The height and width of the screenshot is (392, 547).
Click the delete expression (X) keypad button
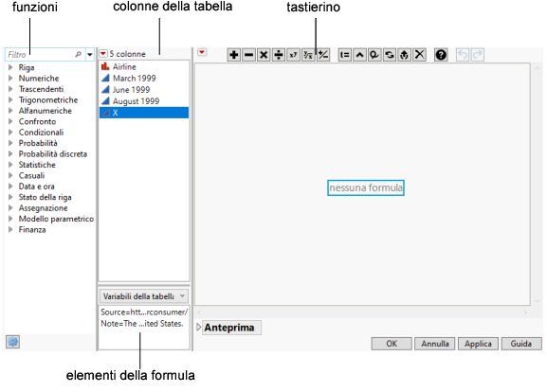pos(420,55)
